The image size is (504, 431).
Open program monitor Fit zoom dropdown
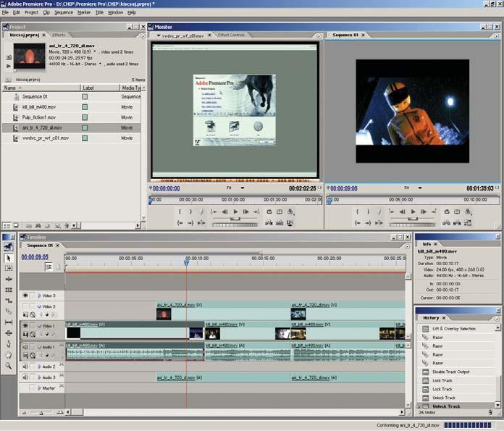420,188
